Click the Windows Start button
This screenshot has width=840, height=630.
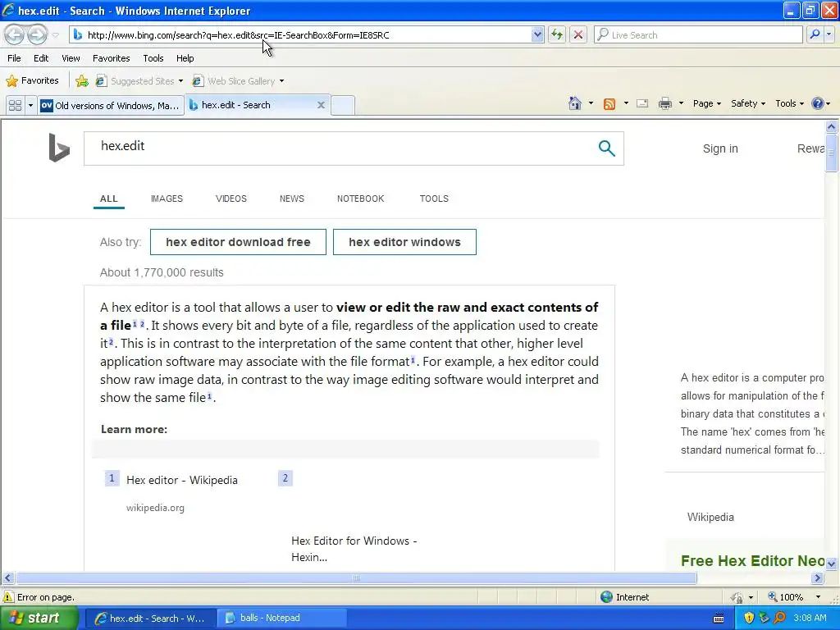39,619
